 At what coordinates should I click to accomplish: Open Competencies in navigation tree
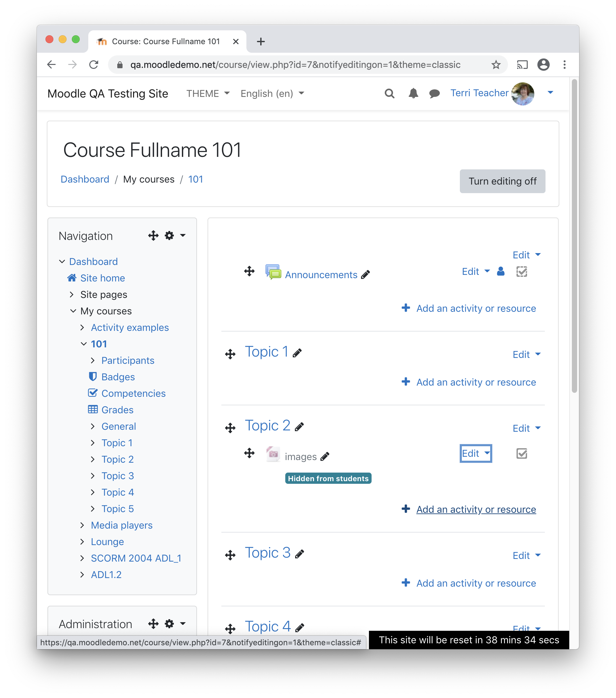(133, 393)
